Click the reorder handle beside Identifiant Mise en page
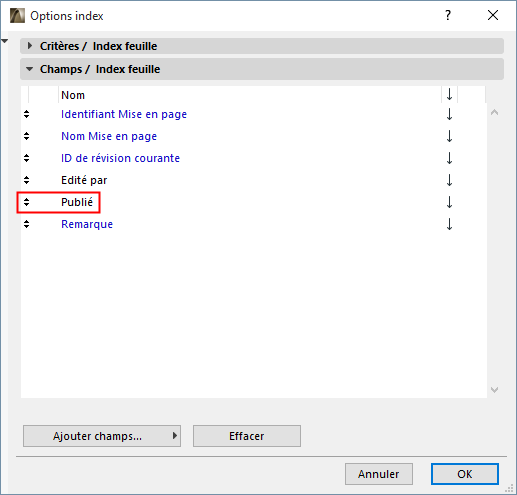The width and height of the screenshot is (517, 495). 26,114
